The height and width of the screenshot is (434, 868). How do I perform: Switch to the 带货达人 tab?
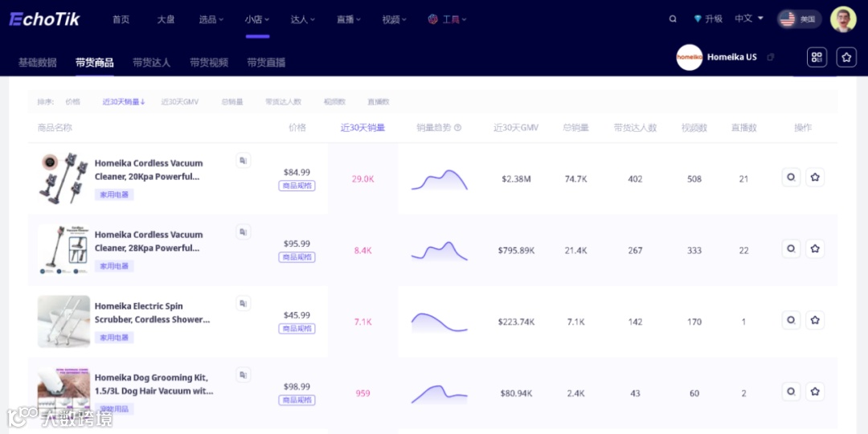pos(152,63)
